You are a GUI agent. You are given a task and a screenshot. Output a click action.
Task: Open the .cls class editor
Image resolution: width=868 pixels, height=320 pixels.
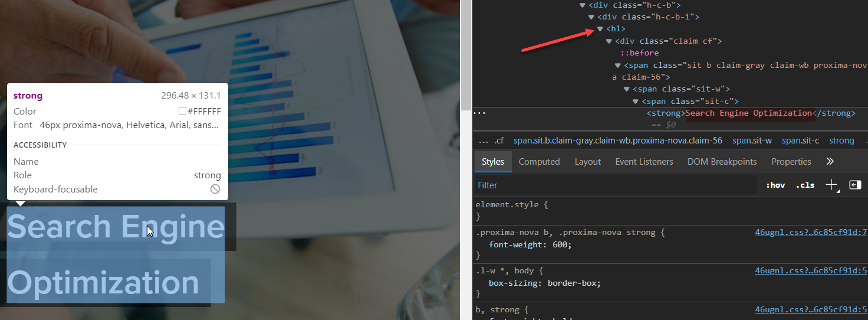[805, 185]
